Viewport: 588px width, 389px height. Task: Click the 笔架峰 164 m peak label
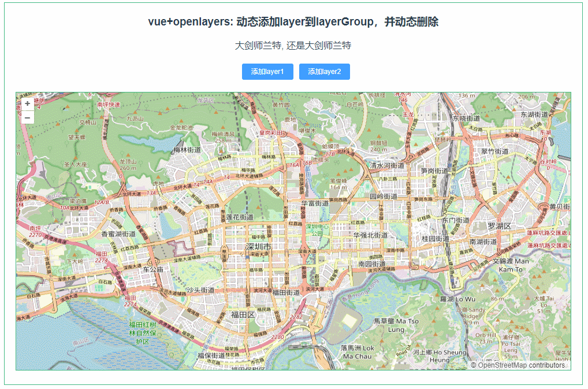[338, 184]
